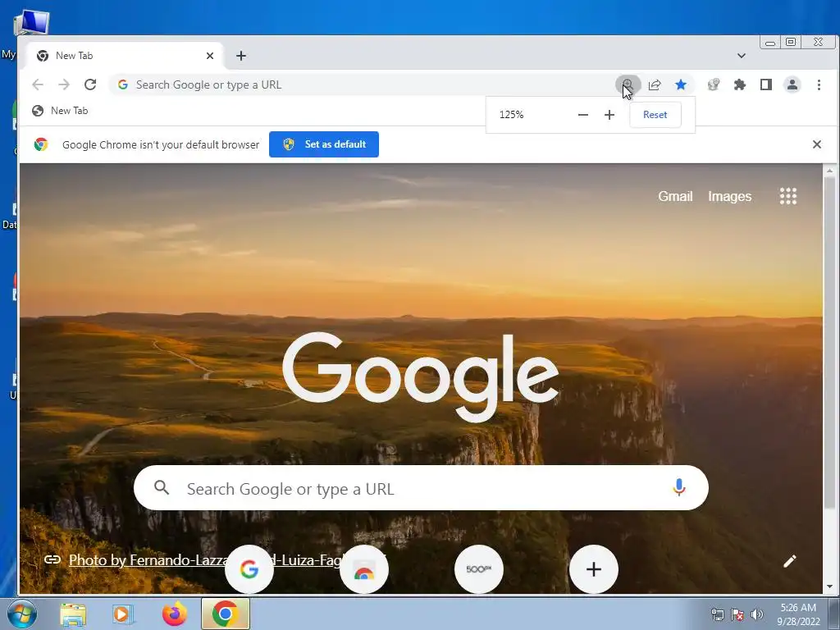The width and height of the screenshot is (840, 630).
Task: Click the page vertical scrollbar
Action: pos(829,343)
